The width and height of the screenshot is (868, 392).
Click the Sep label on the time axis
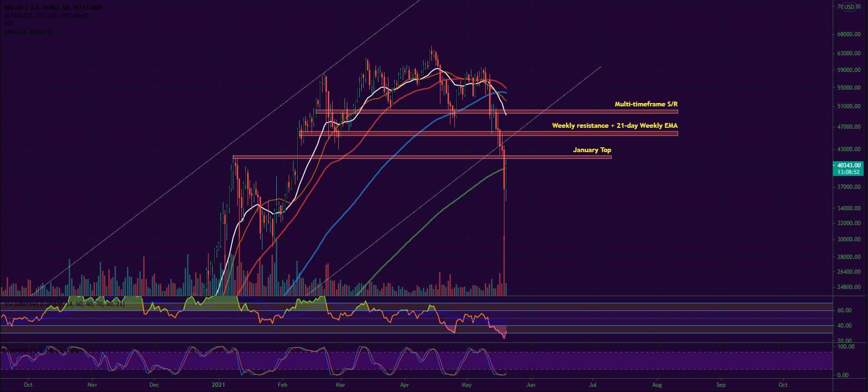click(x=721, y=384)
